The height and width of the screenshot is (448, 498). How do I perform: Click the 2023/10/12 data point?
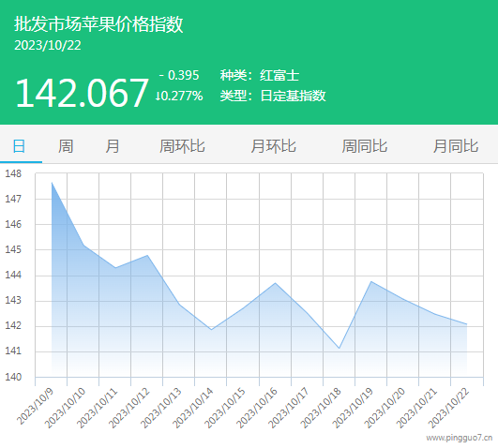147,255
